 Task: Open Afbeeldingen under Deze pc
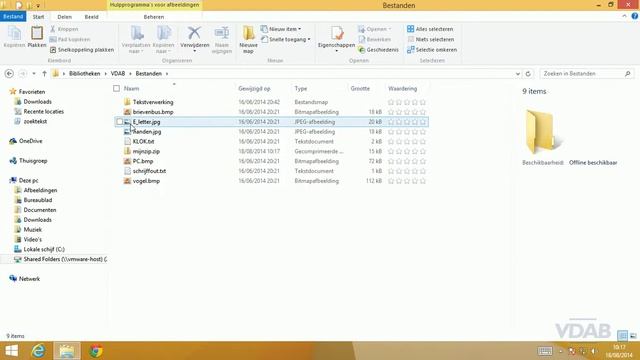coord(40,190)
